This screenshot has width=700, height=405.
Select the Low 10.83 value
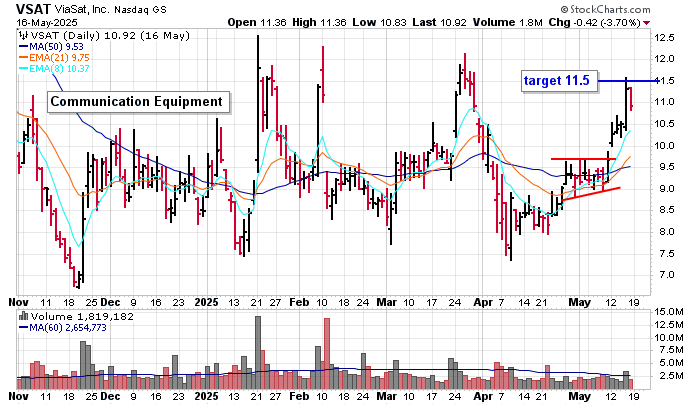coord(379,22)
